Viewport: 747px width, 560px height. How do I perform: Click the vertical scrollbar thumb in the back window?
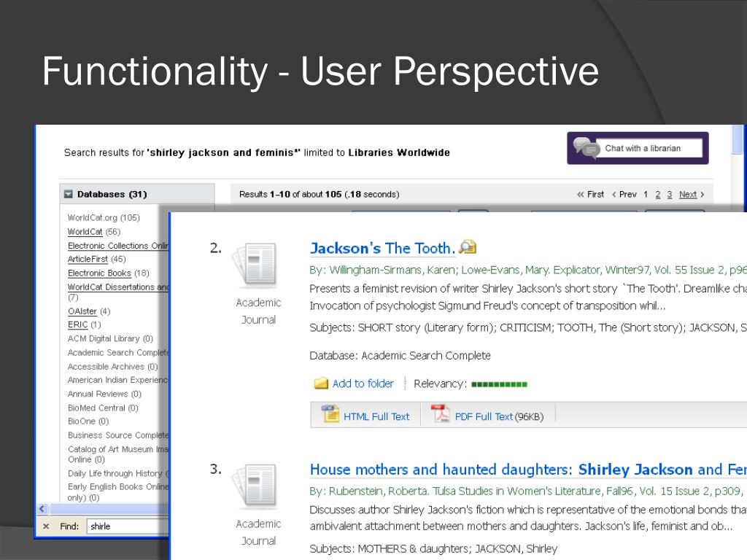(x=738, y=139)
